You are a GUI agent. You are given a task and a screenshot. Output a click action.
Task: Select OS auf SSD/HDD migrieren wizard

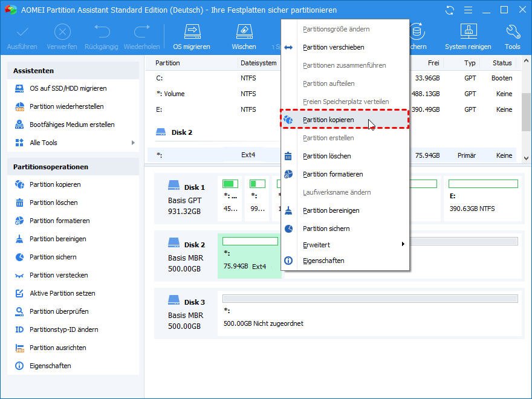coord(68,88)
